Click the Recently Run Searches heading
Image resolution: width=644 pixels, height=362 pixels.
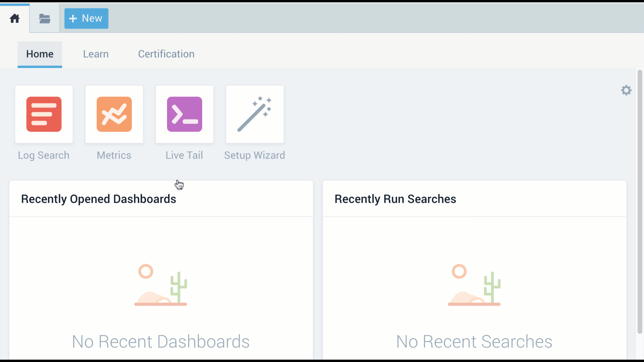(x=395, y=199)
